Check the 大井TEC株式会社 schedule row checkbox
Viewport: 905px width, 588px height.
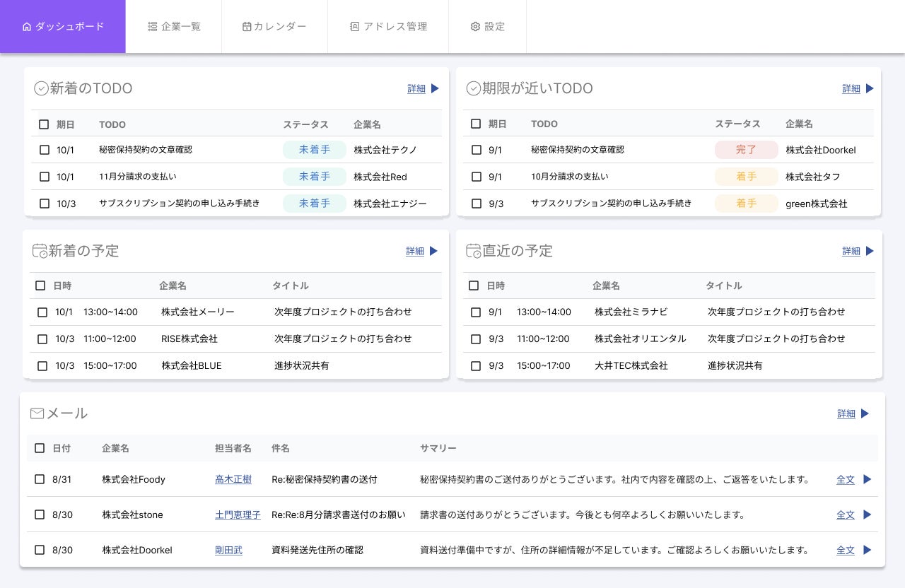476,366
